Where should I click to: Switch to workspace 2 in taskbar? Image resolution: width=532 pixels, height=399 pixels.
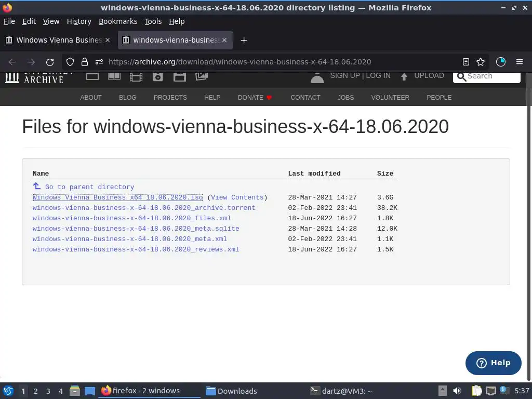click(x=36, y=391)
